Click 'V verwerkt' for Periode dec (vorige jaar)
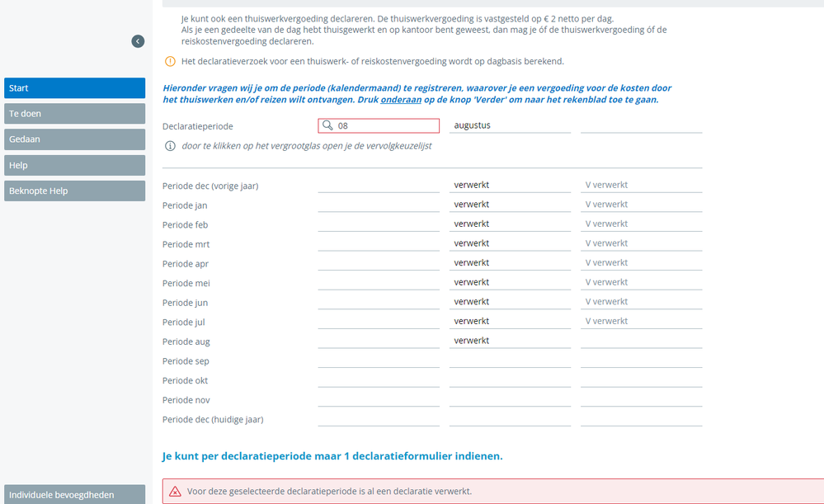Image resolution: width=824 pixels, height=504 pixels. pos(641,185)
